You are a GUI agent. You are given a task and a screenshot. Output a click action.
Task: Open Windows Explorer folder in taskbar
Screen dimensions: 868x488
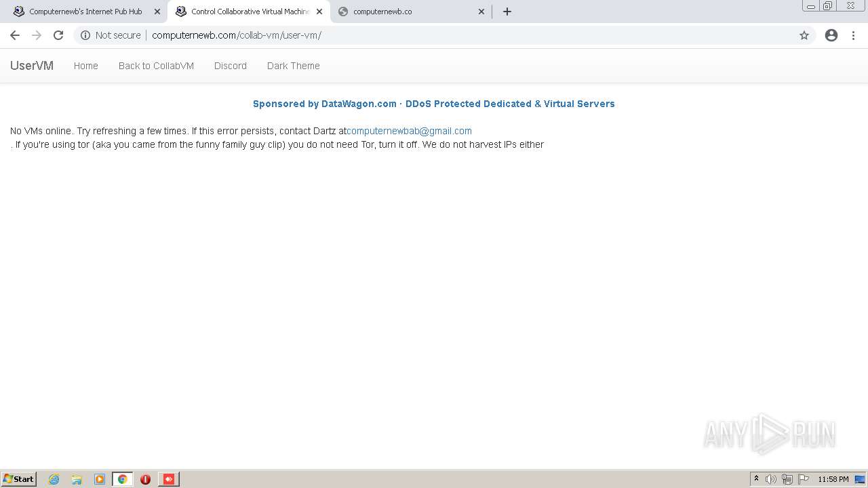(x=77, y=479)
